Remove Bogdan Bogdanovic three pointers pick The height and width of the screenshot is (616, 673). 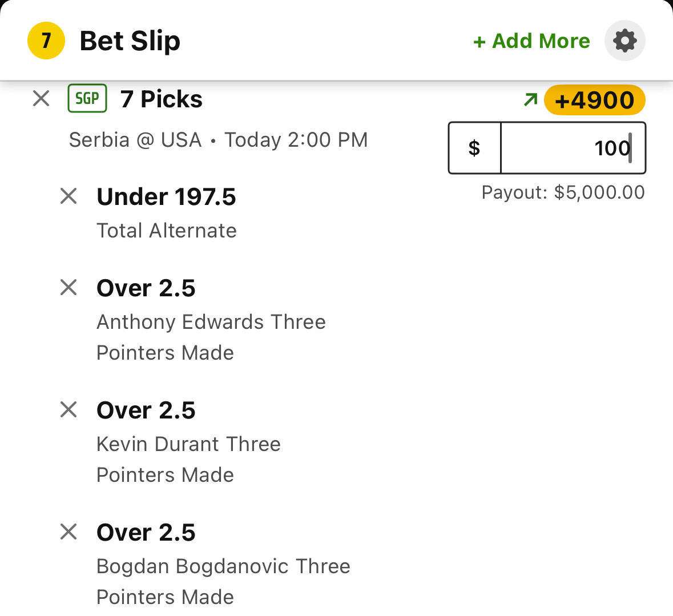pos(68,532)
